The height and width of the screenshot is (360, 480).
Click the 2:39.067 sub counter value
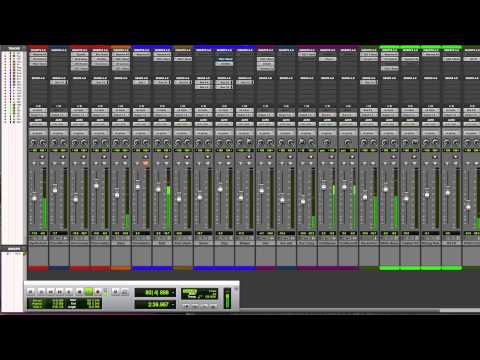tap(158, 305)
